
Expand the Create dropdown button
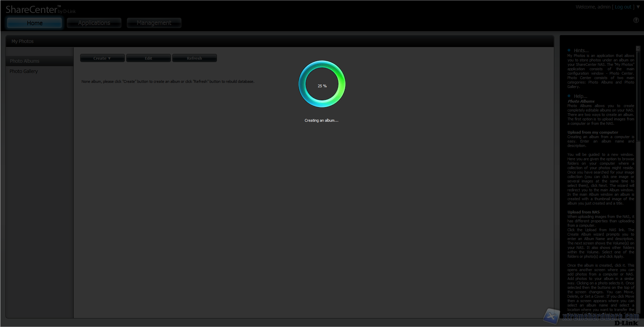(x=102, y=58)
